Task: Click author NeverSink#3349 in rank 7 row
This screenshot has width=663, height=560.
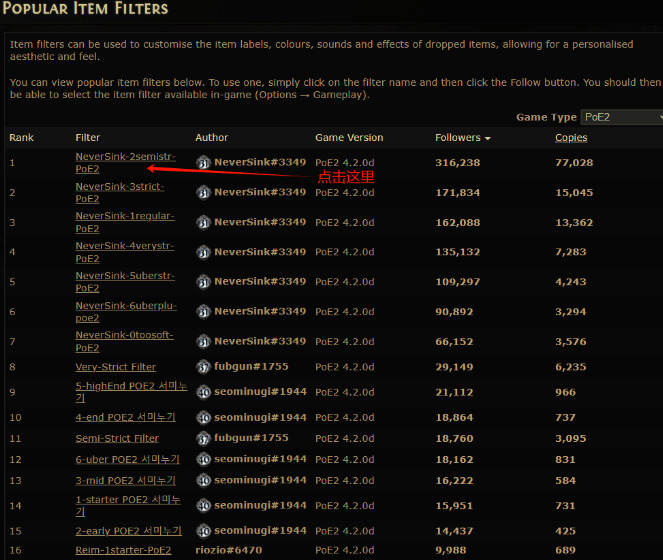Action: 260,341
